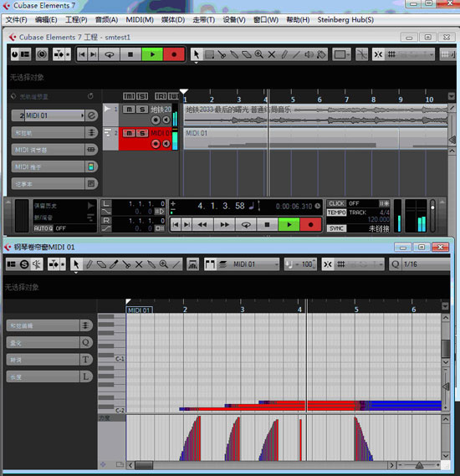This screenshot has width=460, height=476.
Task: Mute track 1 with its m button
Action: coord(129,110)
